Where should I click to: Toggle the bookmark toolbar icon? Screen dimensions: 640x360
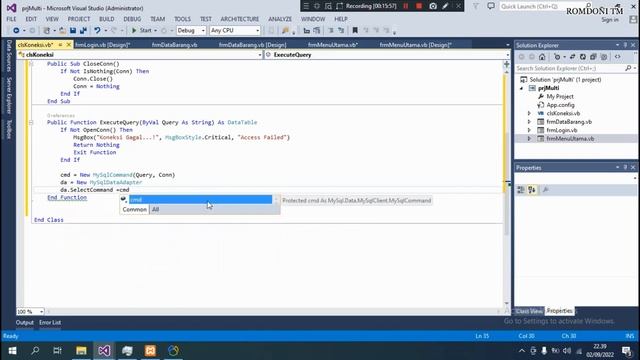tap(355, 31)
